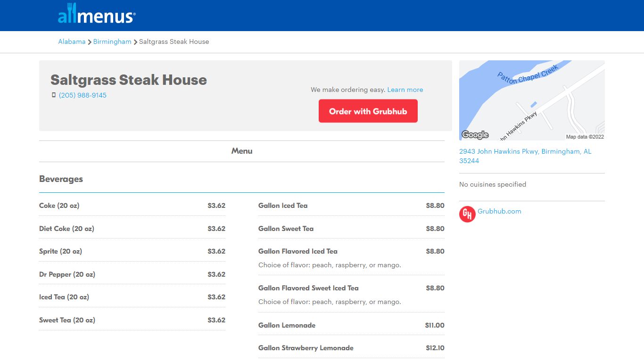644x362 pixels.
Task: Go to the Alabama breadcrumb
Action: (x=72, y=41)
